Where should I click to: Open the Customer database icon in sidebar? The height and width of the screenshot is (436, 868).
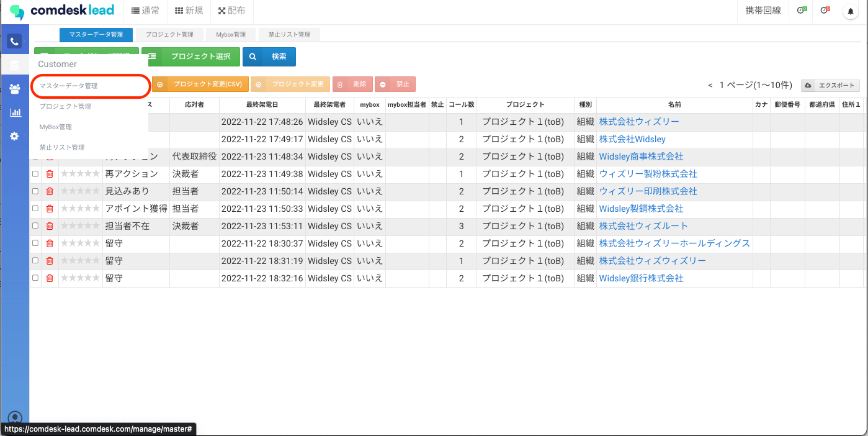(x=14, y=65)
